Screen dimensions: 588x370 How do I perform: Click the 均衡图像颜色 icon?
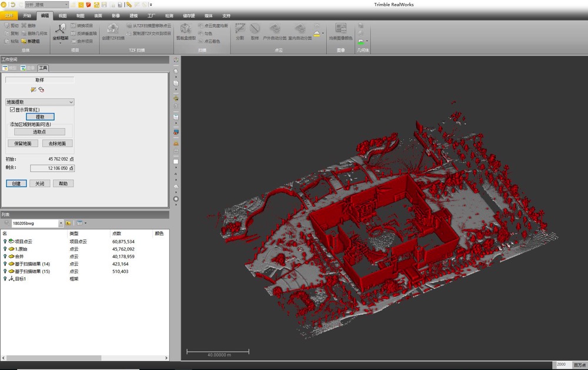(x=340, y=29)
